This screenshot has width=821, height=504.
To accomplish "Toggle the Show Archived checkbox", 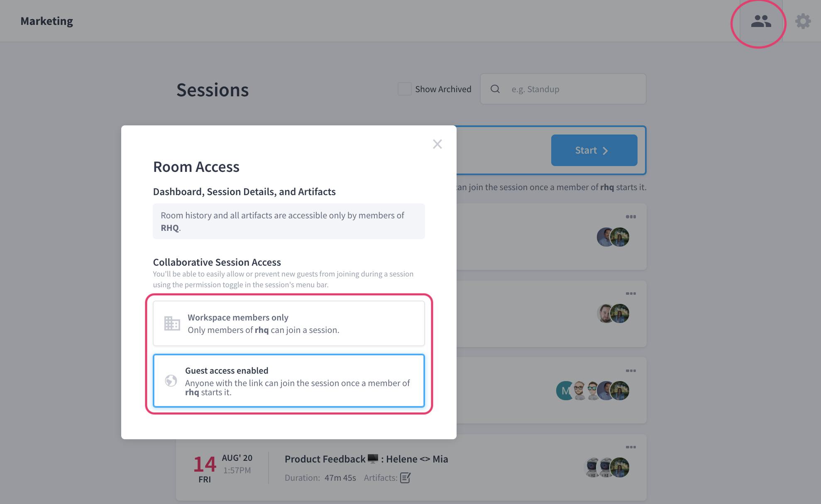I will [x=404, y=89].
